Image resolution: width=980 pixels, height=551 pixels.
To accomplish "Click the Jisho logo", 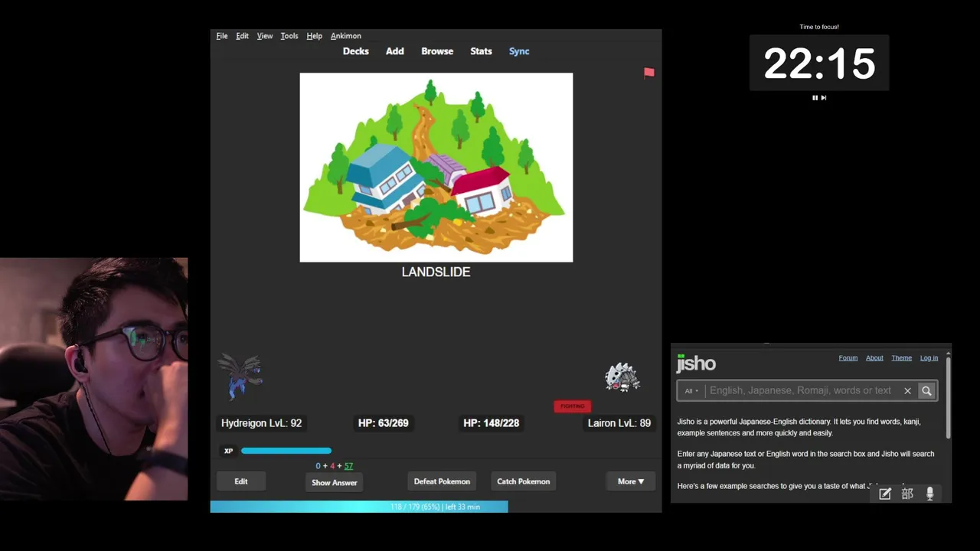I will (696, 363).
